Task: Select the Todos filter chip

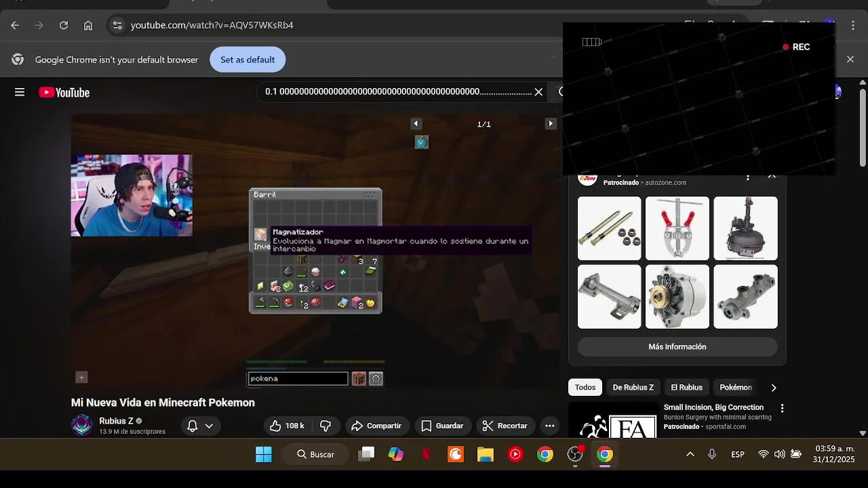Action: click(x=585, y=388)
